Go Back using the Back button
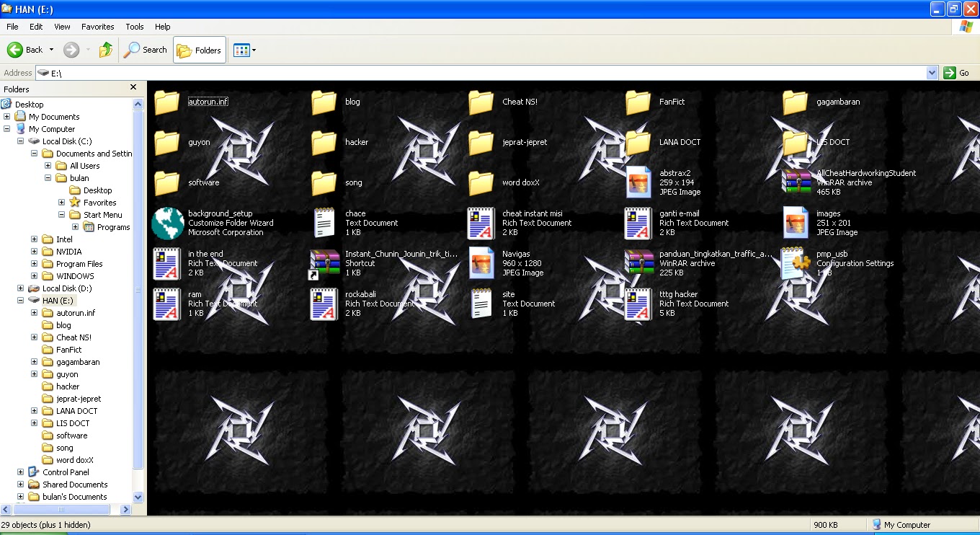The height and width of the screenshot is (535, 980). pyautogui.click(x=25, y=50)
